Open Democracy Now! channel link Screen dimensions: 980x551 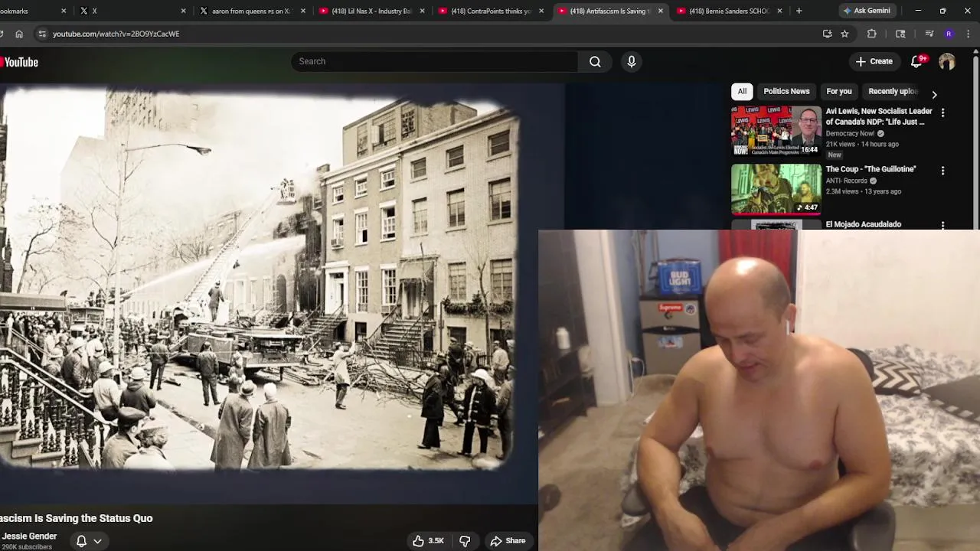click(850, 133)
